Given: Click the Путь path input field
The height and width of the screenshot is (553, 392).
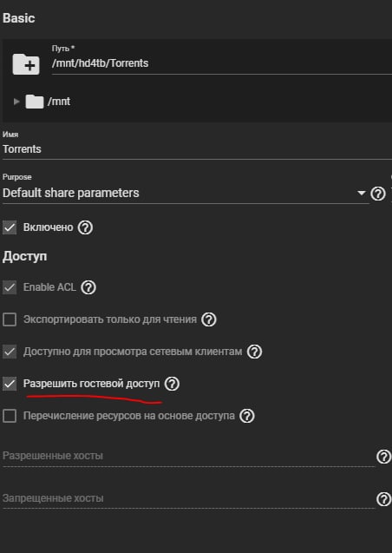Looking at the screenshot, I should point(222,63).
